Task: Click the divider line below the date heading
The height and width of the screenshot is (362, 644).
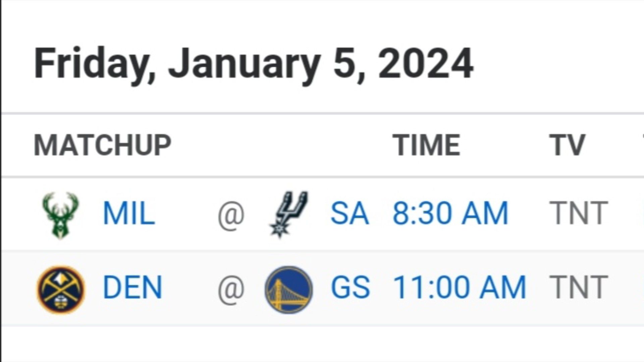Action: point(323,114)
